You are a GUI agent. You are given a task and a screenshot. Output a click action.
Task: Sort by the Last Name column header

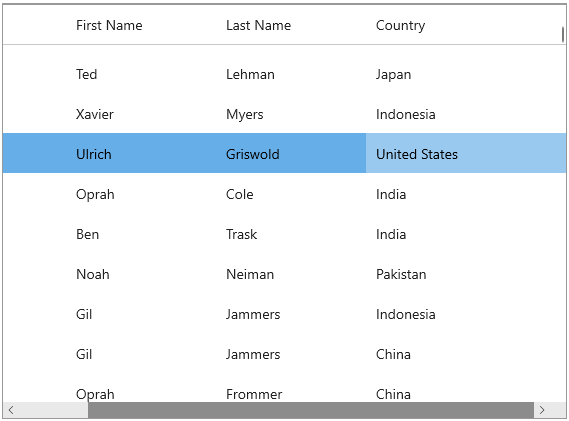[258, 25]
